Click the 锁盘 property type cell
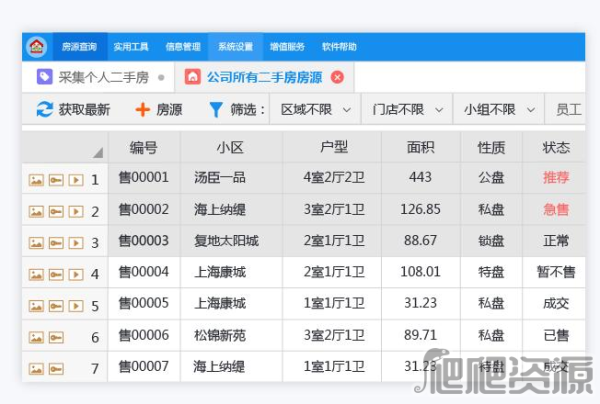 (x=491, y=241)
